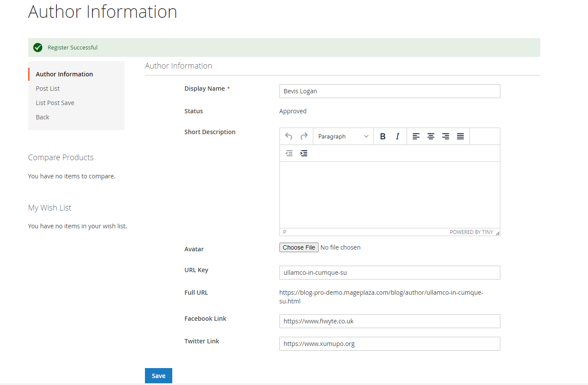Align text right in the editor
The height and width of the screenshot is (385, 588).
[445, 136]
